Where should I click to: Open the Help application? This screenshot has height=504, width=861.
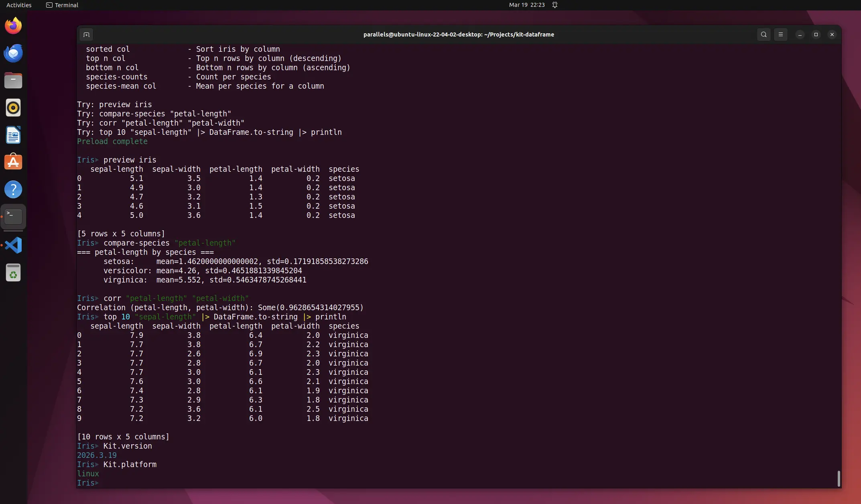13,189
